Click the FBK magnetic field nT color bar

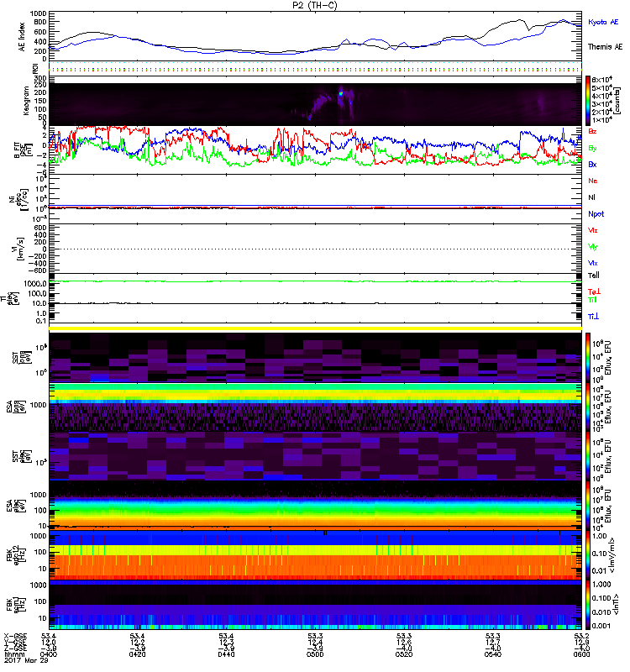(588, 605)
